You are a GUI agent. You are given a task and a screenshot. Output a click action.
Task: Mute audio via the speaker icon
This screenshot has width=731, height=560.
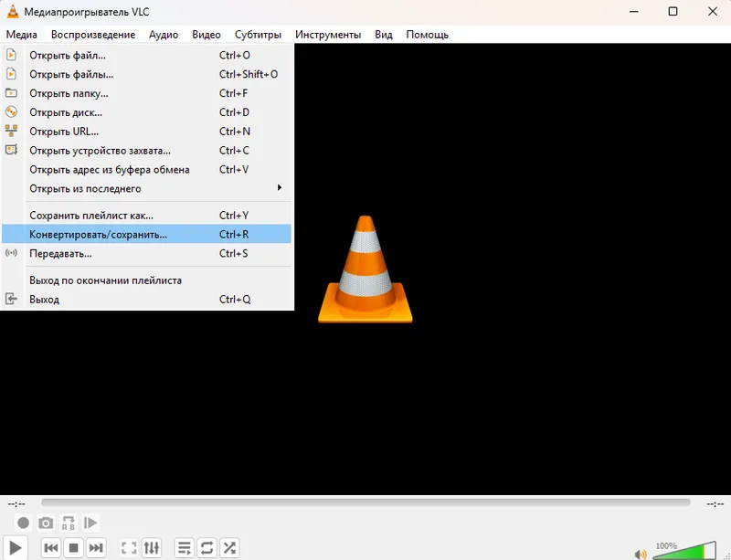click(641, 554)
